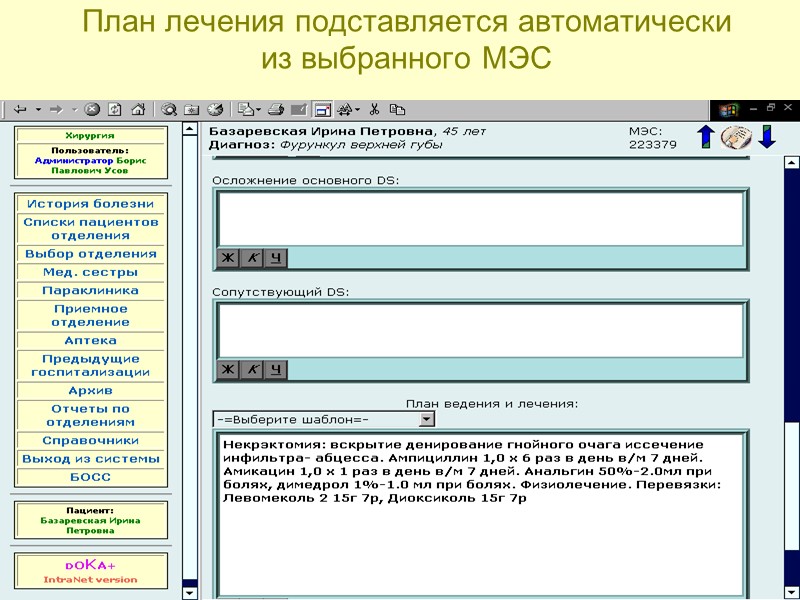Open Предыдущие госпитализации
Image resolution: width=800 pixels, height=600 pixels.
click(90, 365)
